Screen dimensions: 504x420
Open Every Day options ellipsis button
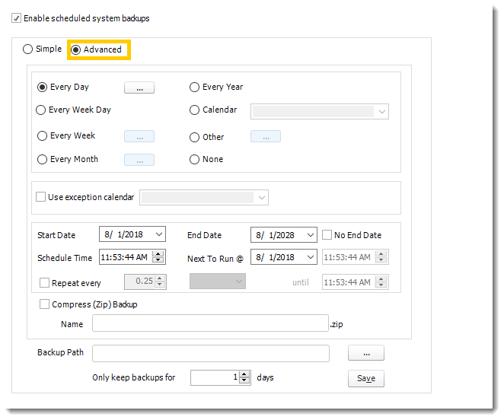(139, 87)
